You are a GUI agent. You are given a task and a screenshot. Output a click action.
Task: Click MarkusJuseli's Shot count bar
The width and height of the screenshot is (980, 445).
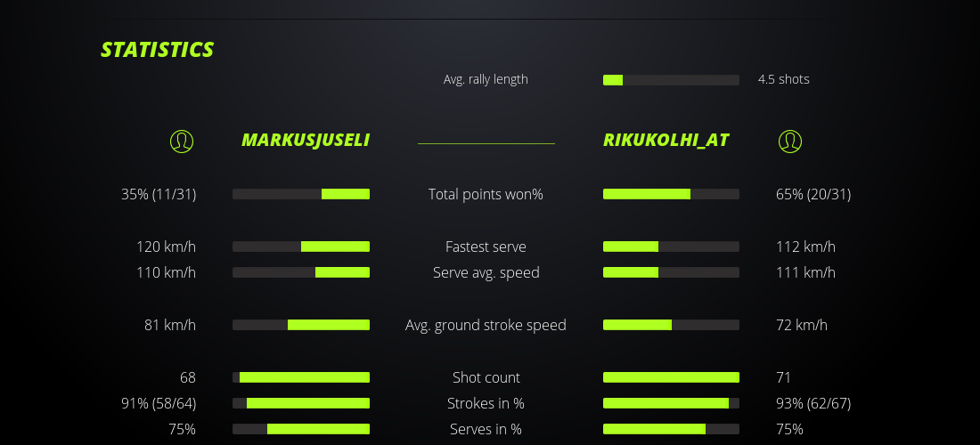(301, 377)
